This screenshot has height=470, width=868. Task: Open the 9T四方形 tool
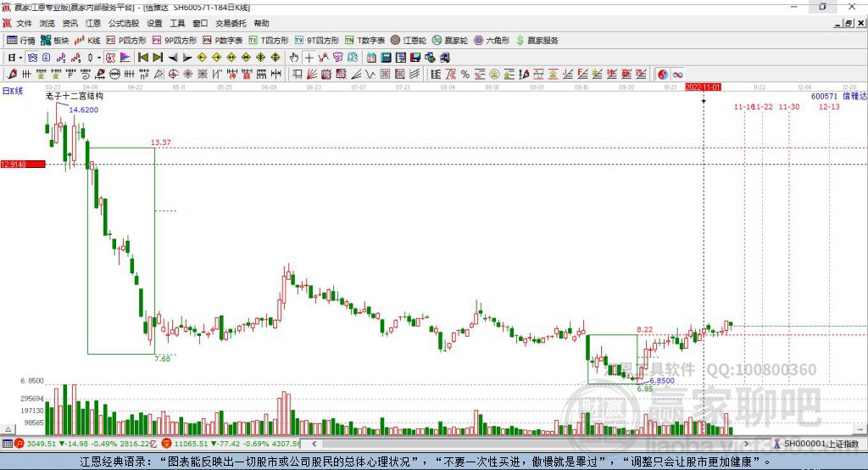point(317,41)
